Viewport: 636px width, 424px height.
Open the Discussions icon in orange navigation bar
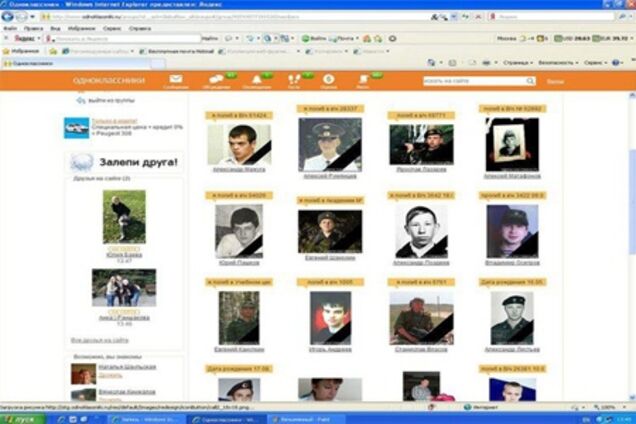pyautogui.click(x=214, y=80)
